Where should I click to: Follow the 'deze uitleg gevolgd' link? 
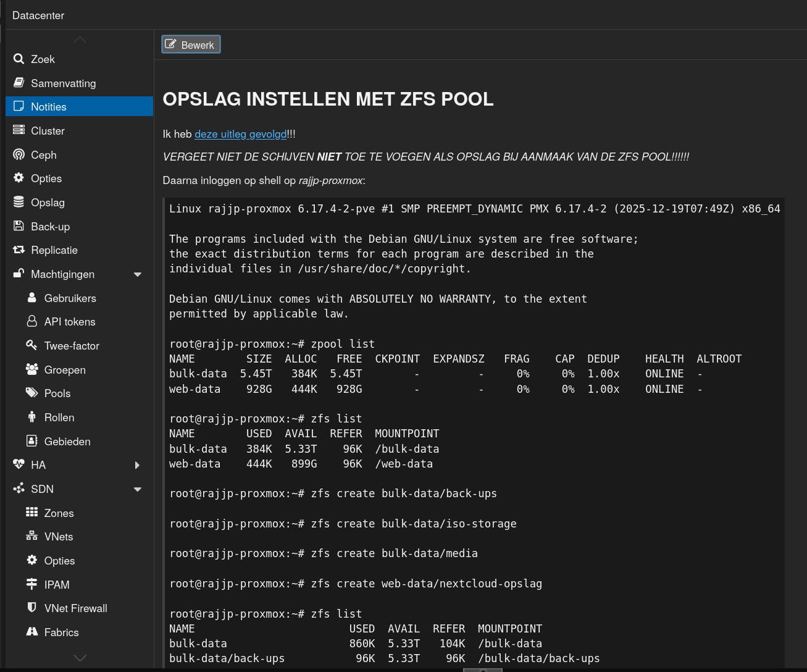click(240, 134)
